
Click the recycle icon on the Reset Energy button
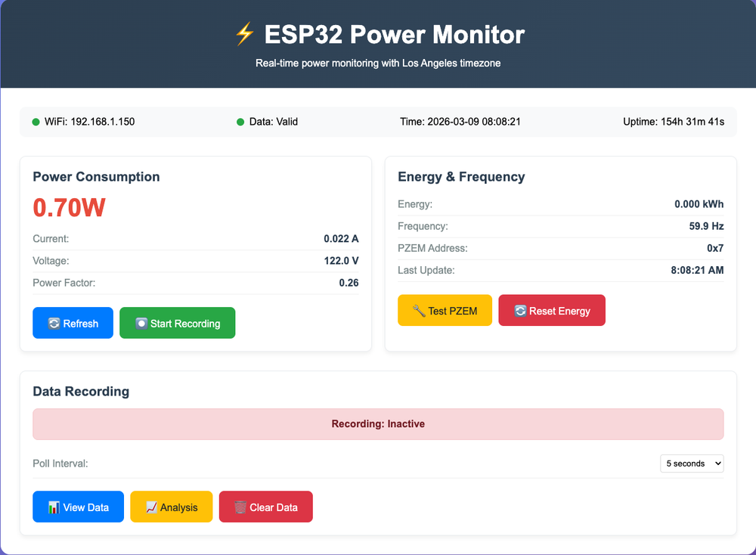(520, 310)
